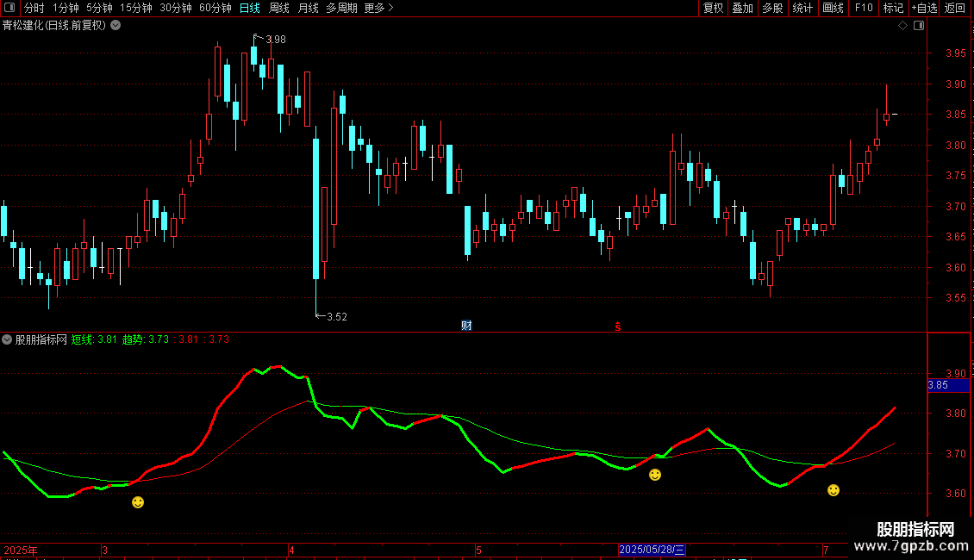Click the diamond icon in chart corner
The image size is (974, 560).
tap(903, 26)
